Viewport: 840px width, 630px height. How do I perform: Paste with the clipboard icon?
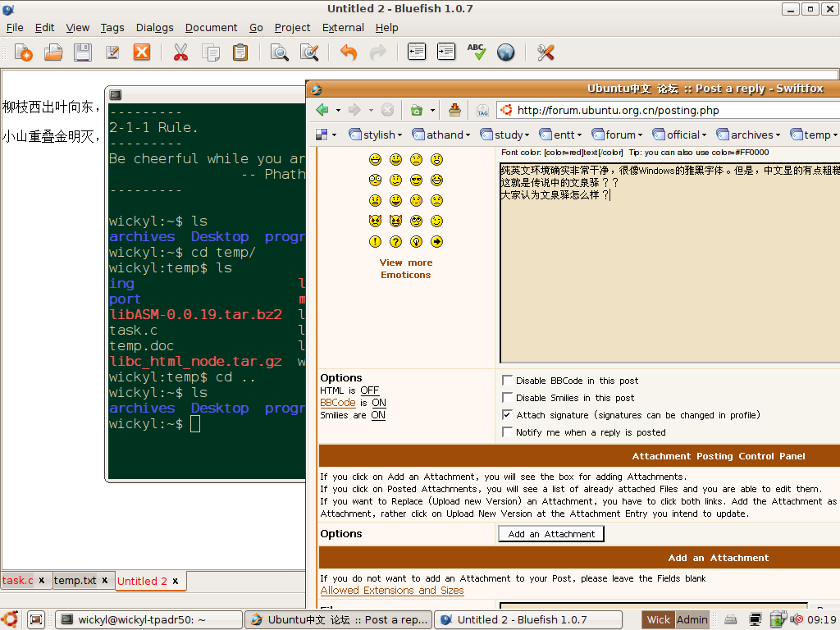coord(240,52)
